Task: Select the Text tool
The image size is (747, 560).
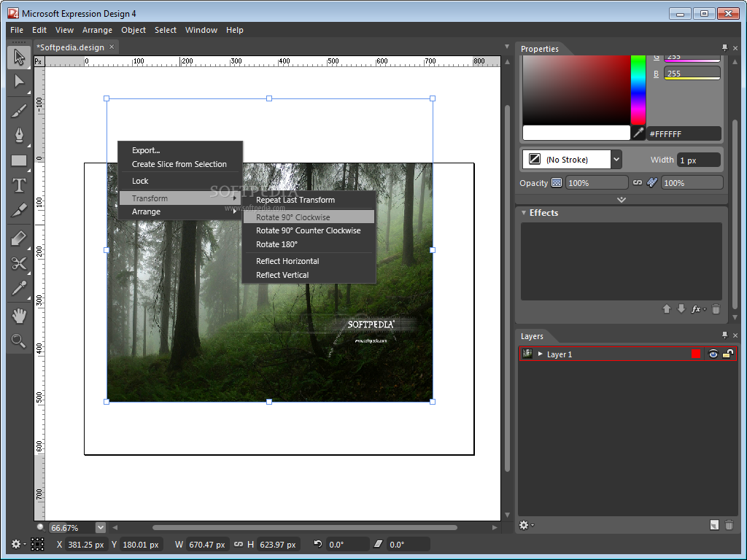Action: pyautogui.click(x=19, y=185)
